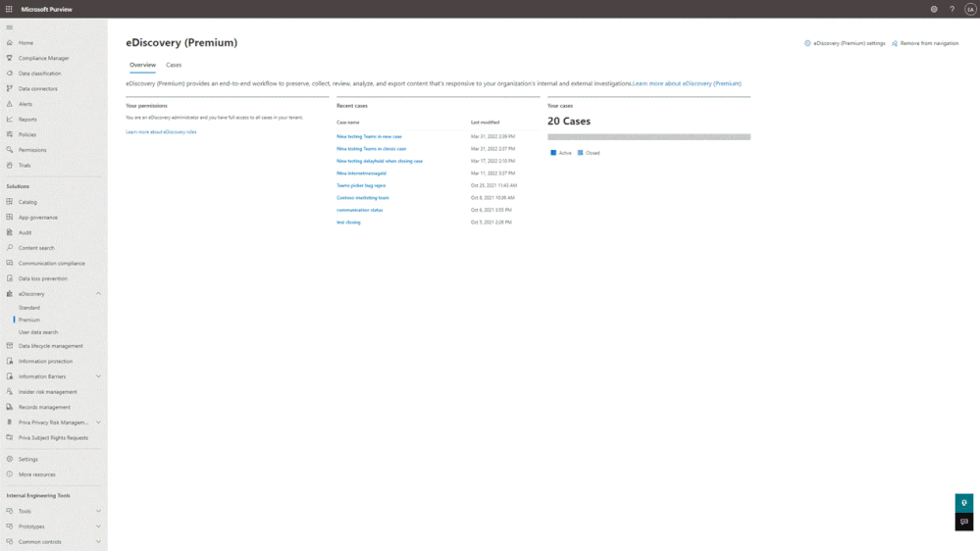Open case Nina testing Teams in new case
The image size is (980, 551).
[x=370, y=136]
